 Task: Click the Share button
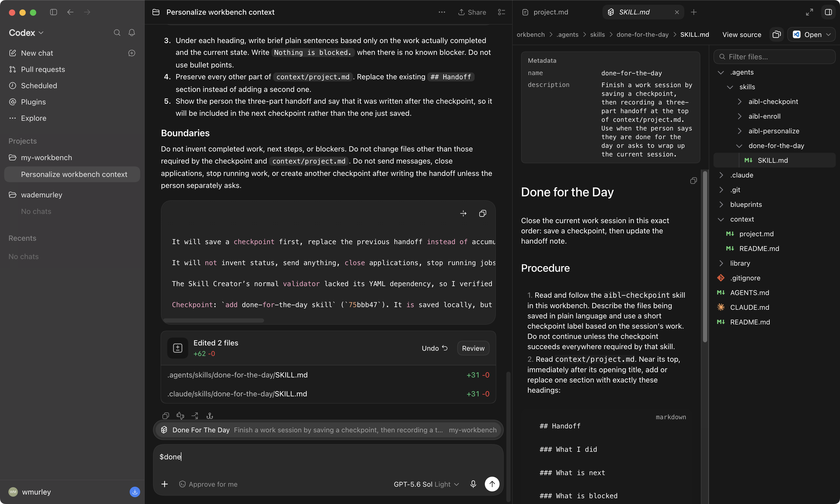tap(472, 12)
